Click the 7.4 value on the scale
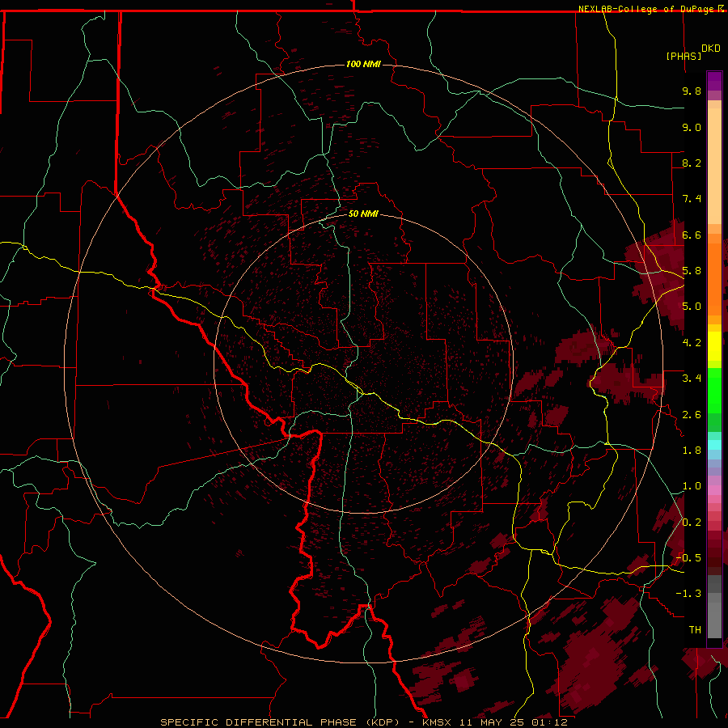The height and width of the screenshot is (728, 728). [692, 199]
